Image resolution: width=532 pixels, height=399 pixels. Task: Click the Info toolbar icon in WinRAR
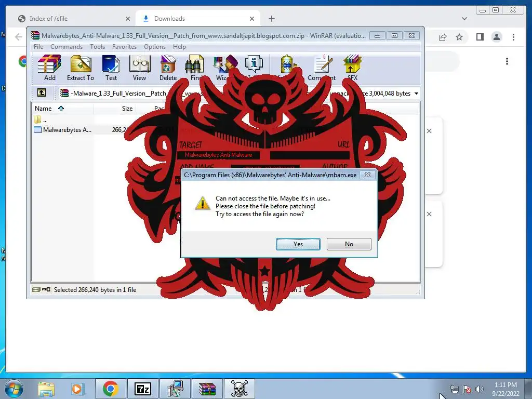(x=254, y=64)
